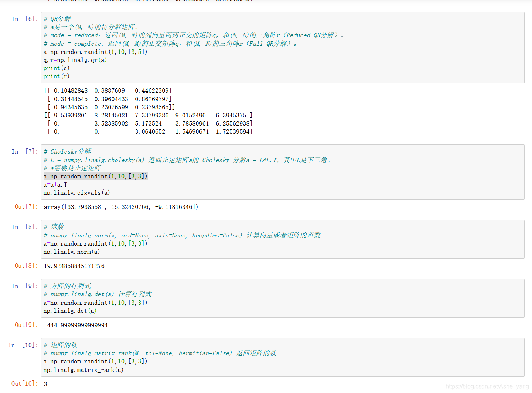Click the '# 方阵的行列式' comment line
Image resolution: width=532 pixels, height=393 pixels.
[67, 286]
